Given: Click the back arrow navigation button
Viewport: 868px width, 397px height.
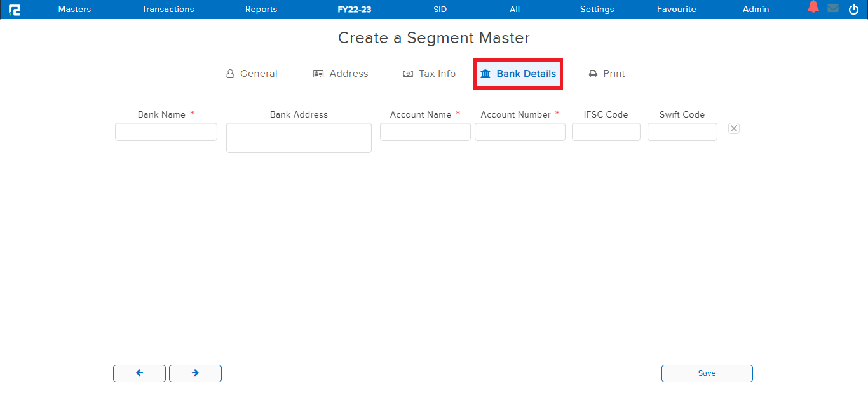Looking at the screenshot, I should [139, 373].
